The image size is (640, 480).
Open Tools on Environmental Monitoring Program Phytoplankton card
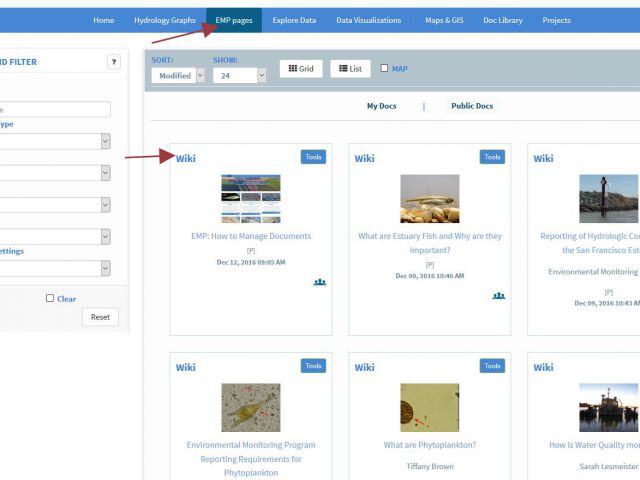[313, 366]
